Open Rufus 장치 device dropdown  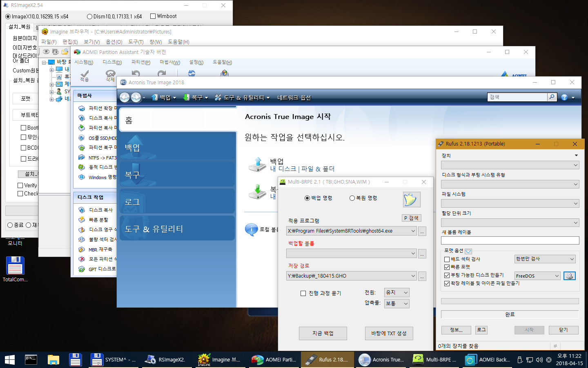coord(510,165)
